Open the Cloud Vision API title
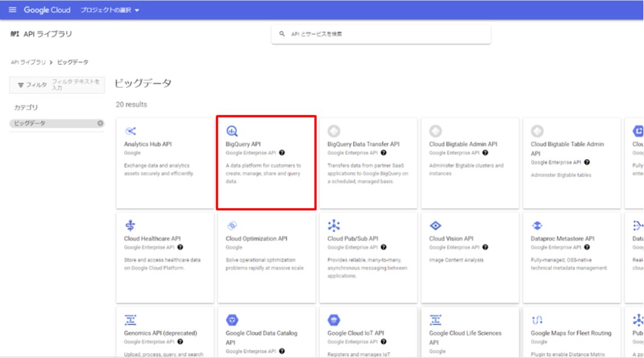Image resolution: width=644 pixels, height=358 pixels. (451, 239)
